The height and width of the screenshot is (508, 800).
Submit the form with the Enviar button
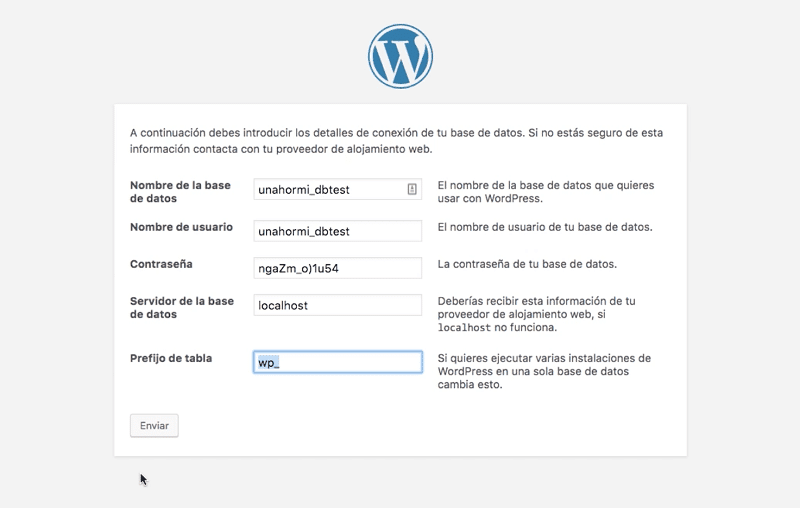(154, 425)
